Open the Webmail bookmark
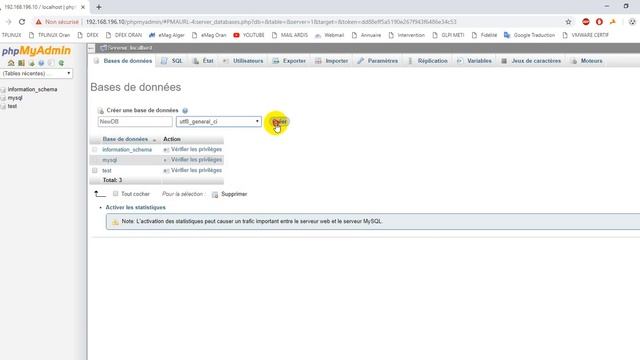 click(x=329, y=35)
